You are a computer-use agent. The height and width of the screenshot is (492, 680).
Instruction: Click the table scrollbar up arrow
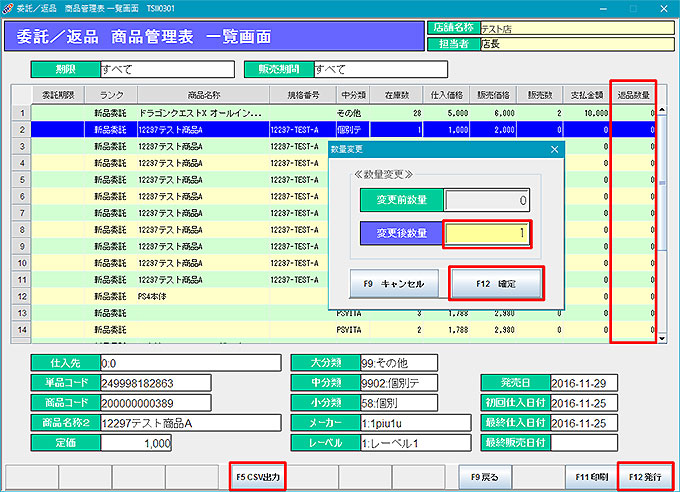(x=662, y=110)
